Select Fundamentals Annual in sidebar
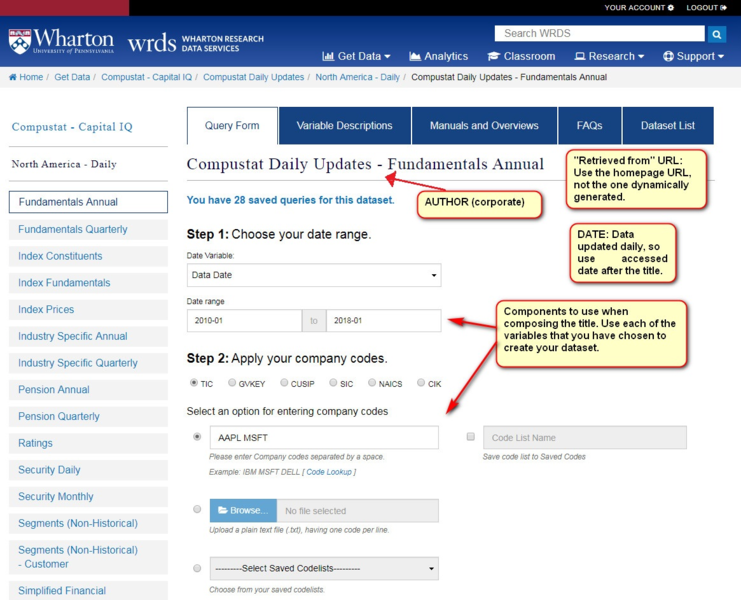Viewport: 741px width, 600px height. pyautogui.click(x=88, y=202)
